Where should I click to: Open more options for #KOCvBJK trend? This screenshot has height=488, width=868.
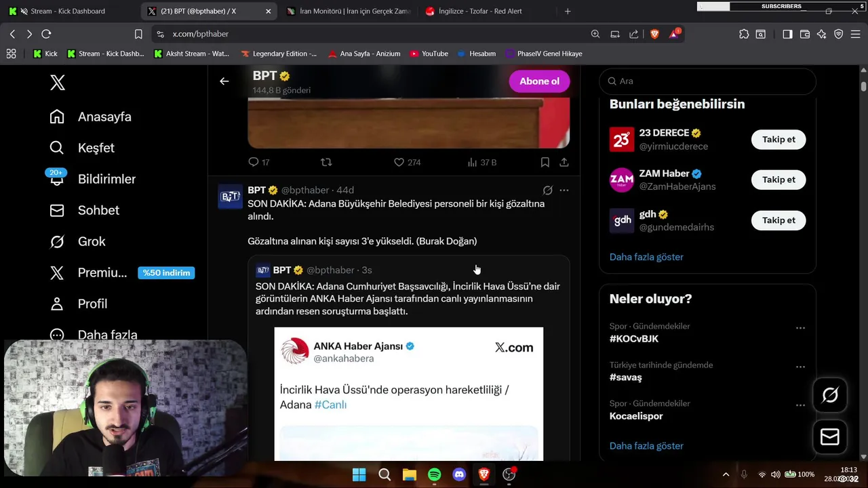point(800,327)
